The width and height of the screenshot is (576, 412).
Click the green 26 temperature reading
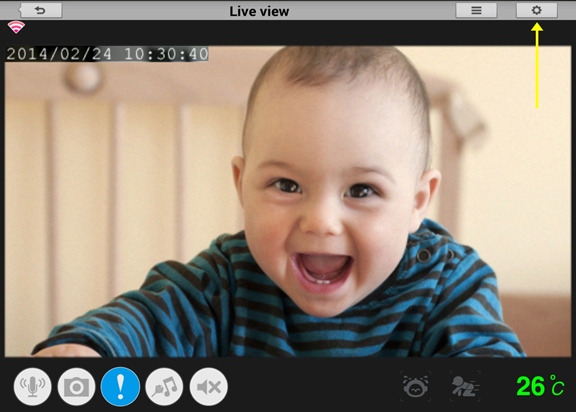tap(531, 386)
